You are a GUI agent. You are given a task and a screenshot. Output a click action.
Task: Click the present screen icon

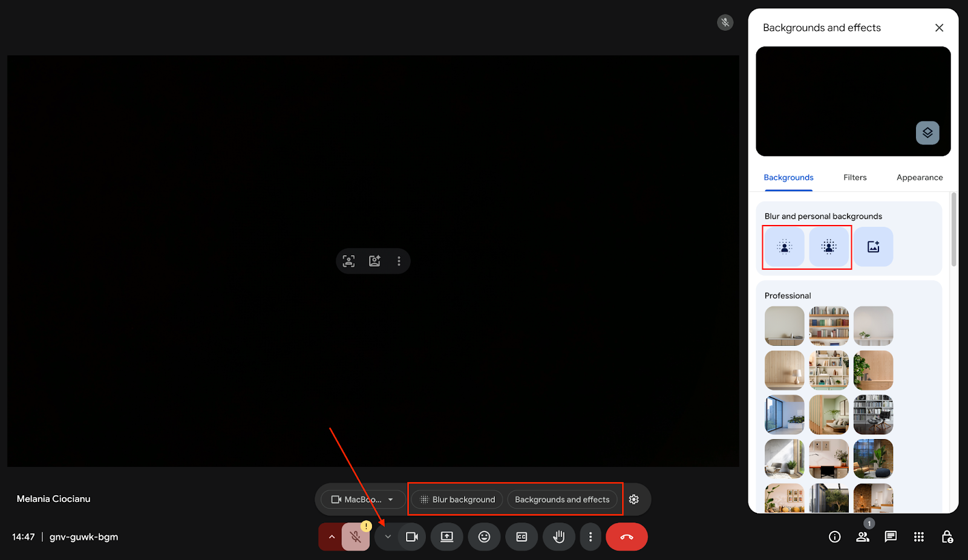(446, 537)
